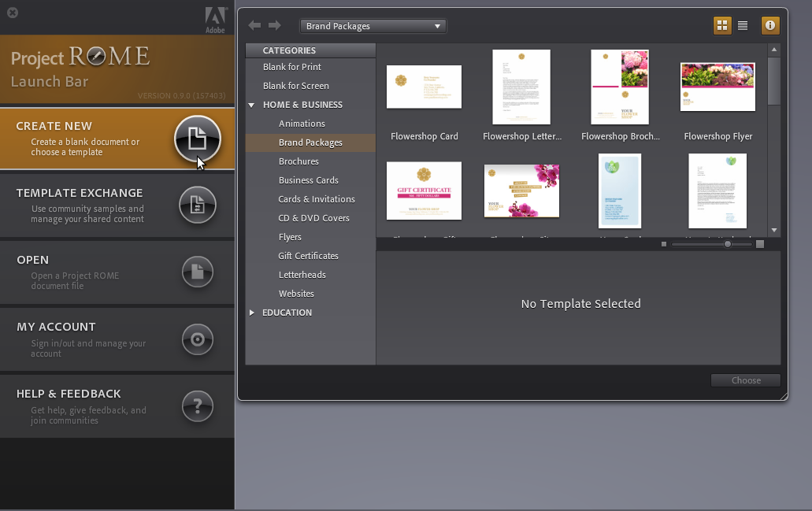Collapse the Home & Business category

251,105
